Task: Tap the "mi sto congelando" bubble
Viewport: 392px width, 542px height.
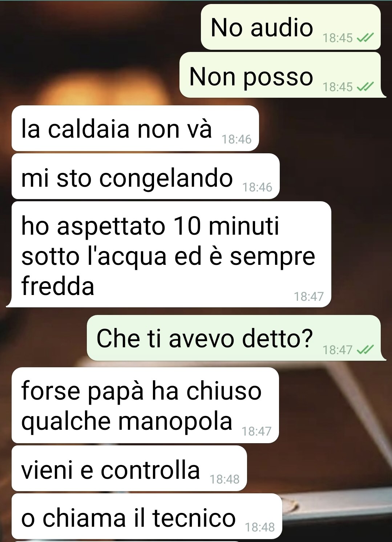Action: 145,176
